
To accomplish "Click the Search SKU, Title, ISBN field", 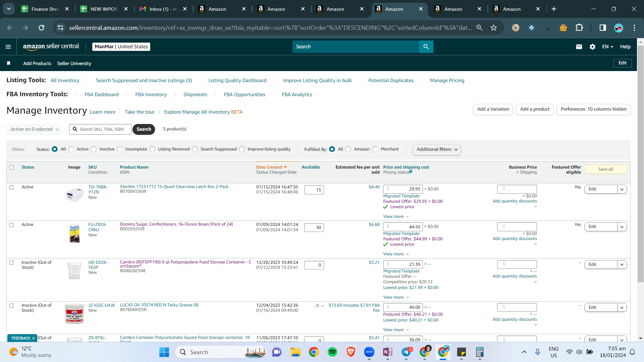I will tap(100, 129).
